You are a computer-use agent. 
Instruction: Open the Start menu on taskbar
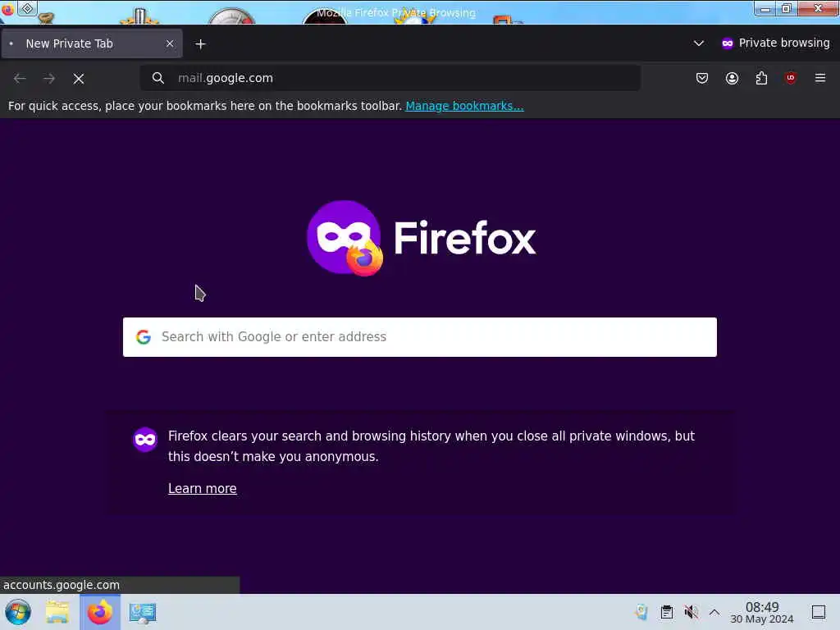click(x=18, y=612)
